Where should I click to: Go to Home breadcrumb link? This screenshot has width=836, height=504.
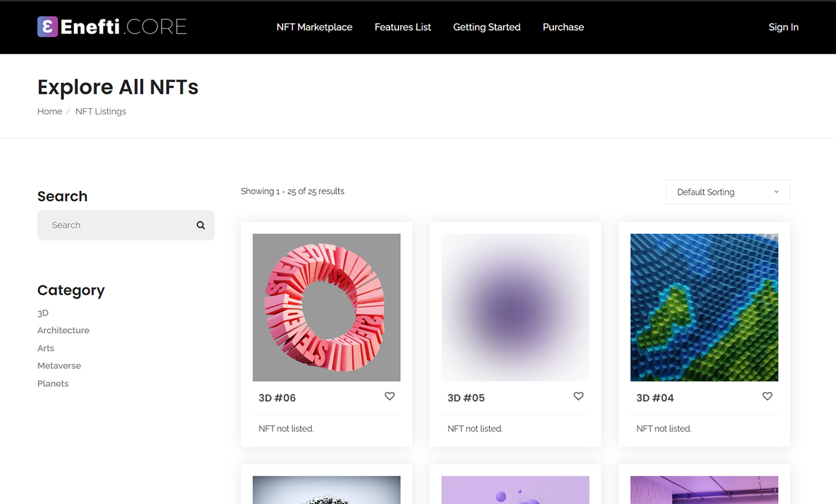[50, 111]
